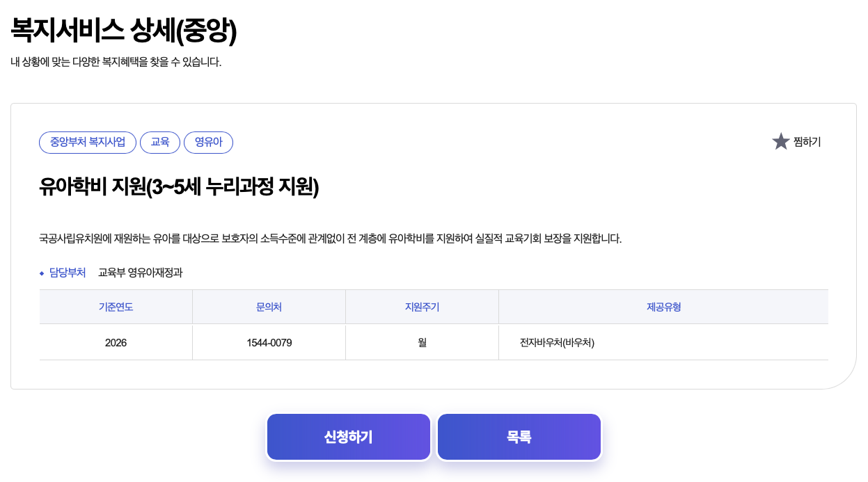The image size is (868, 482).
Task: Click the 제공유형 column header
Action: (x=663, y=306)
